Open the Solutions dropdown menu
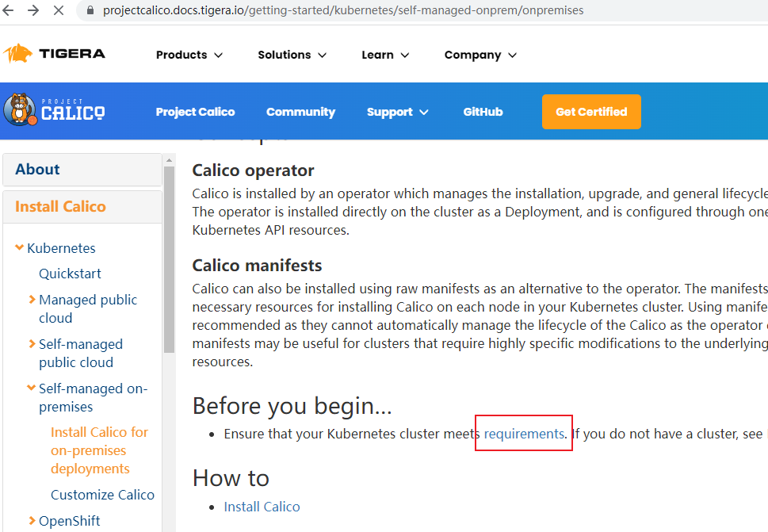 tap(292, 55)
